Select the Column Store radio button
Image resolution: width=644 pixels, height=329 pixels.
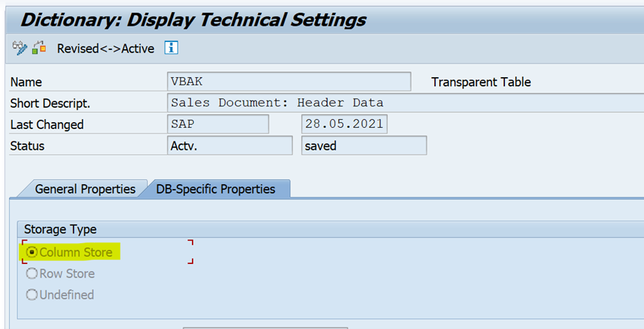tap(31, 252)
